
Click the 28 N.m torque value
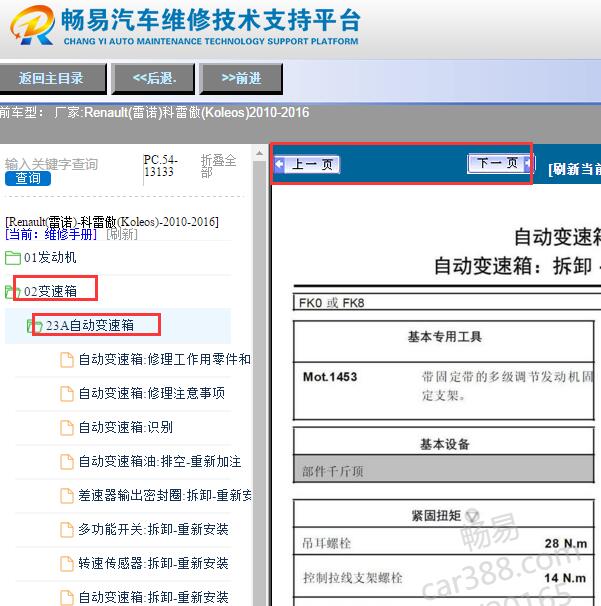[x=566, y=543]
